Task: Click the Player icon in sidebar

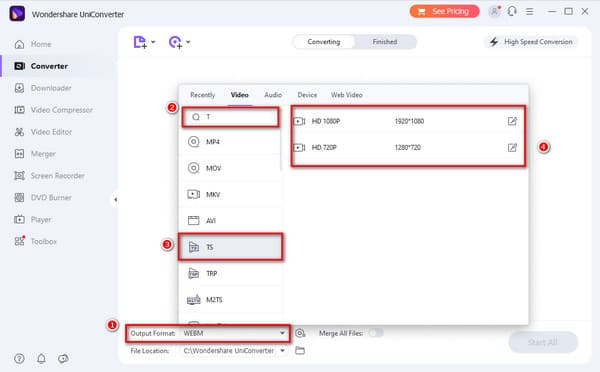Action: tap(19, 219)
